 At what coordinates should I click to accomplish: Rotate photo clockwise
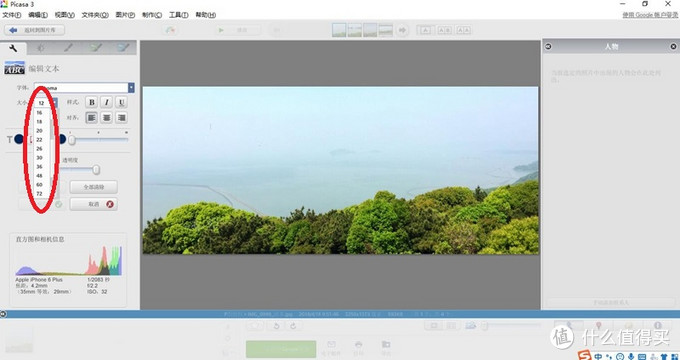pos(293,326)
